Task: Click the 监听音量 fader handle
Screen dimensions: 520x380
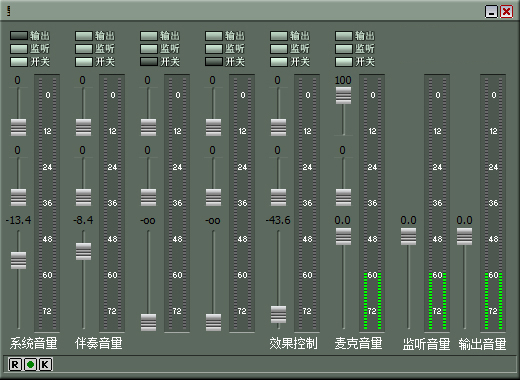Action: [x=408, y=236]
